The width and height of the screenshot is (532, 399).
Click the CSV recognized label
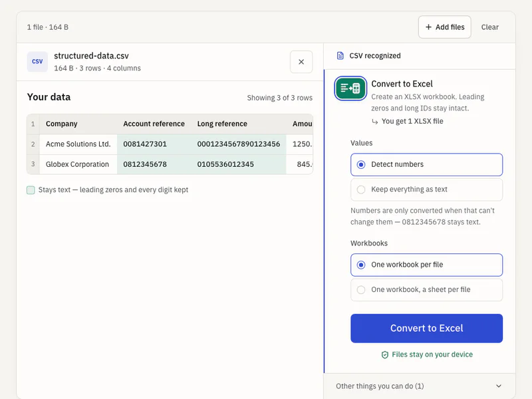(375, 56)
